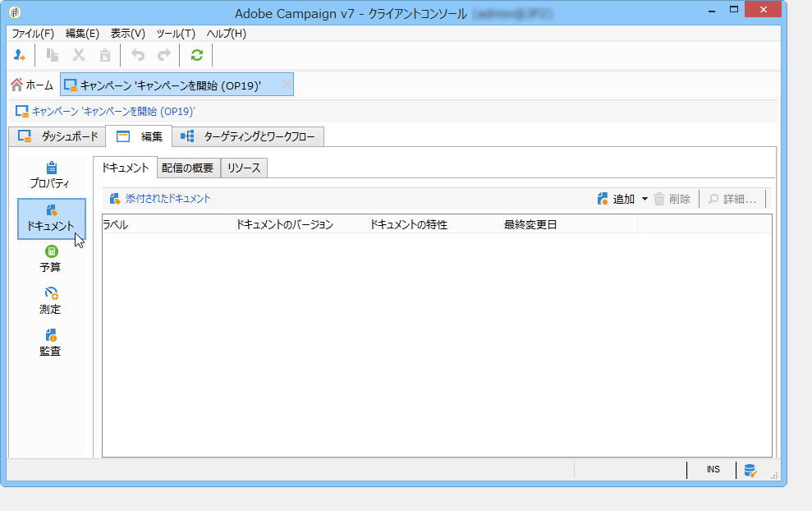Image resolution: width=812 pixels, height=511 pixels.
Task: Click the Redo arrow icon
Action: pos(164,55)
